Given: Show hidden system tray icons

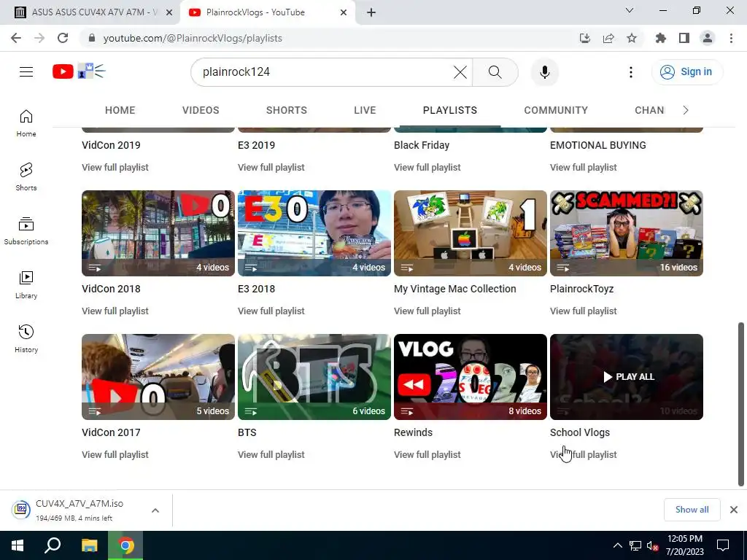Looking at the screenshot, I should click(x=617, y=545).
